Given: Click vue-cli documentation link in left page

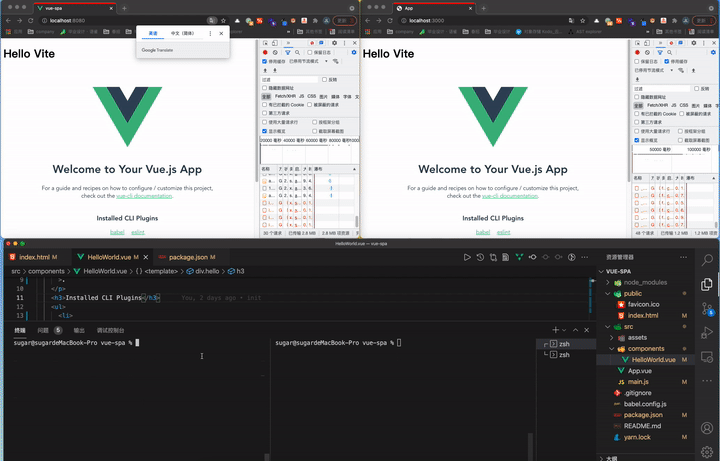Looking at the screenshot, I should pos(144,196).
